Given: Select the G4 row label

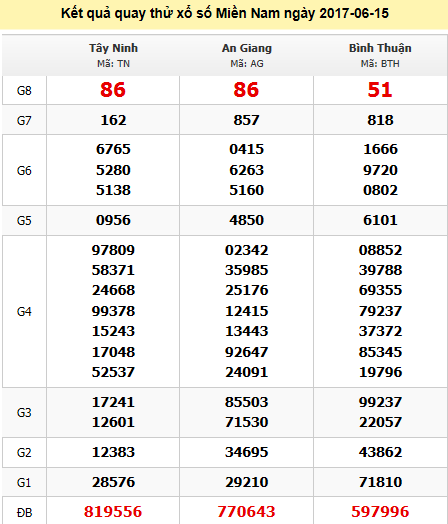Looking at the screenshot, I should (24, 311).
